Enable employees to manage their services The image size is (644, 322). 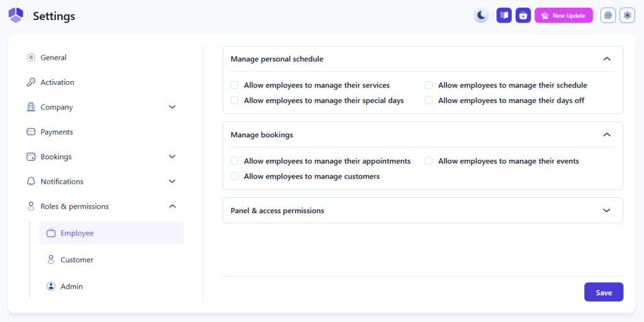click(x=235, y=85)
